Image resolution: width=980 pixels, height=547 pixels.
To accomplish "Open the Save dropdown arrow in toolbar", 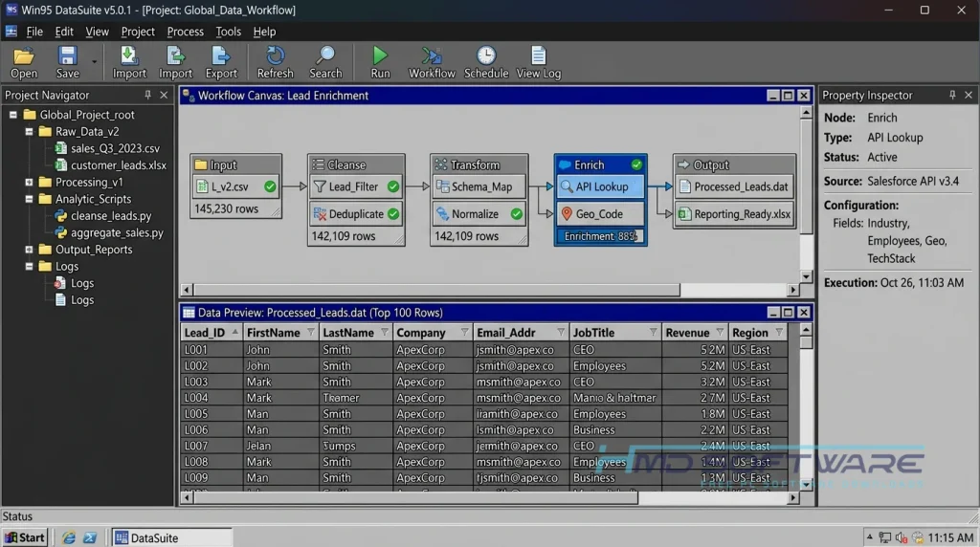I will point(95,62).
